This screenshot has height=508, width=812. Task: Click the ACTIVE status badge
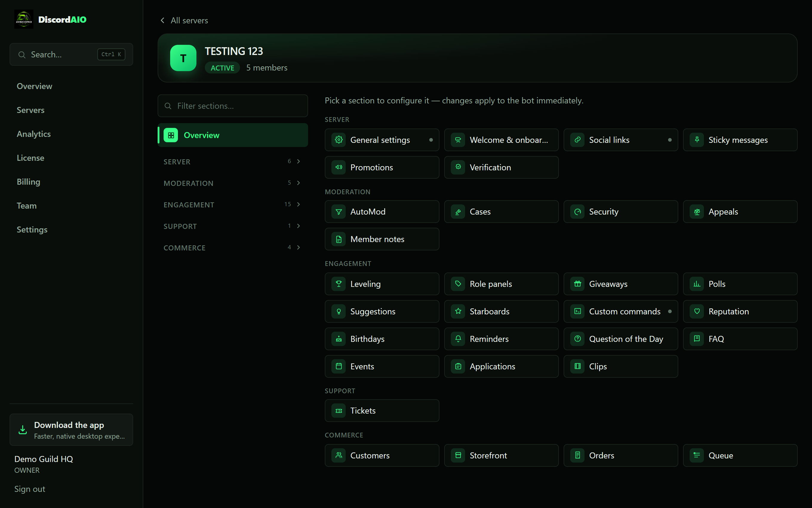222,68
